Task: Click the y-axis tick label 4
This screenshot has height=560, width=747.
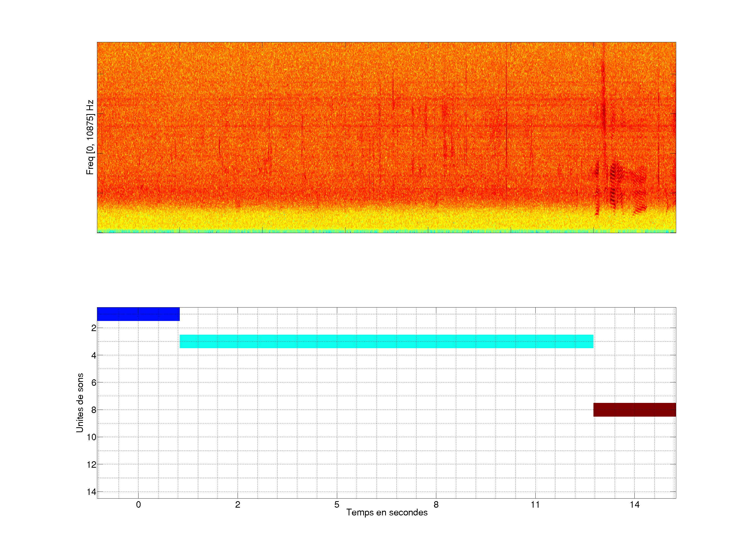Action: pos(94,355)
